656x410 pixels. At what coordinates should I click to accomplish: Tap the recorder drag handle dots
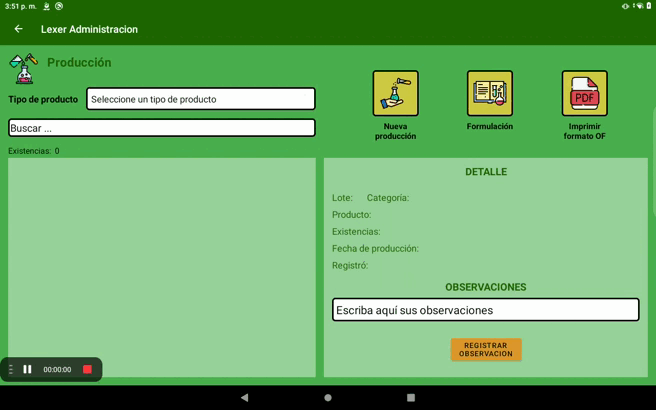click(11, 369)
